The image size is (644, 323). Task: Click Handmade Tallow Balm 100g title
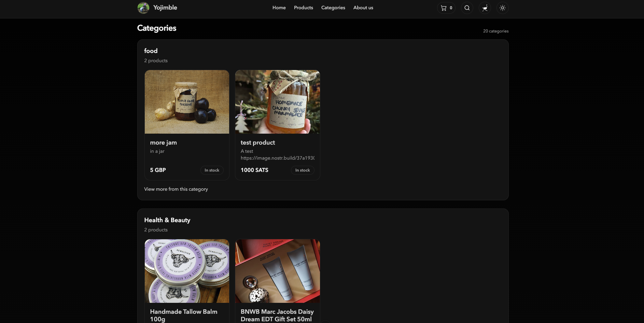click(184, 315)
